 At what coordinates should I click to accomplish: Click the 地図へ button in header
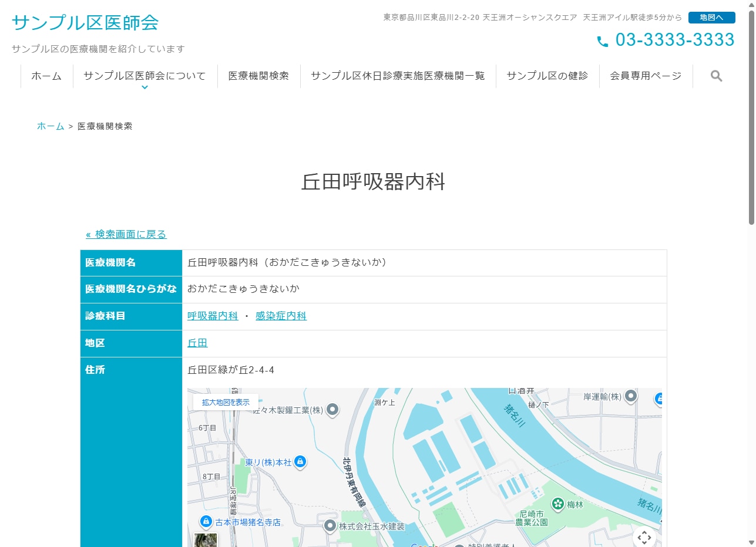711,18
